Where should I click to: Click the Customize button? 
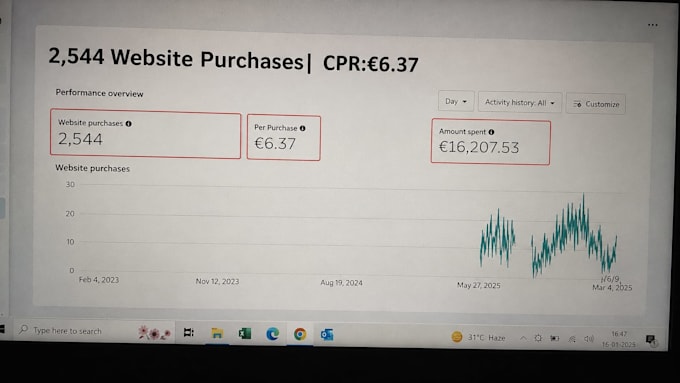(x=596, y=104)
